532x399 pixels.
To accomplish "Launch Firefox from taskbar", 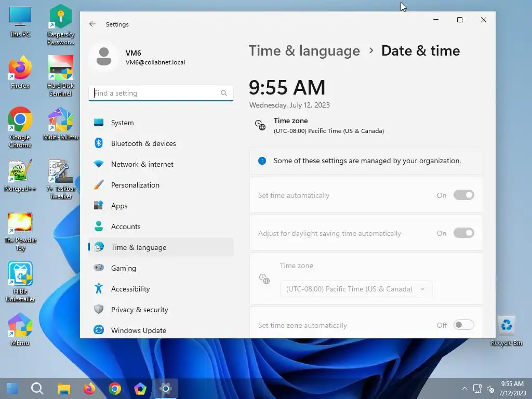I will pyautogui.click(x=89, y=389).
